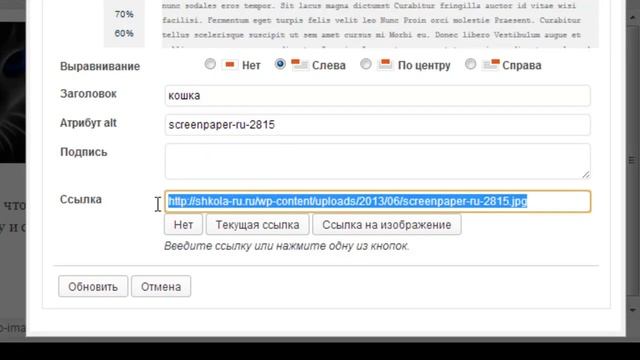Image resolution: width=640 pixels, height=360 pixels.
Task: Select the Справа alignment radio button
Action: [471, 64]
